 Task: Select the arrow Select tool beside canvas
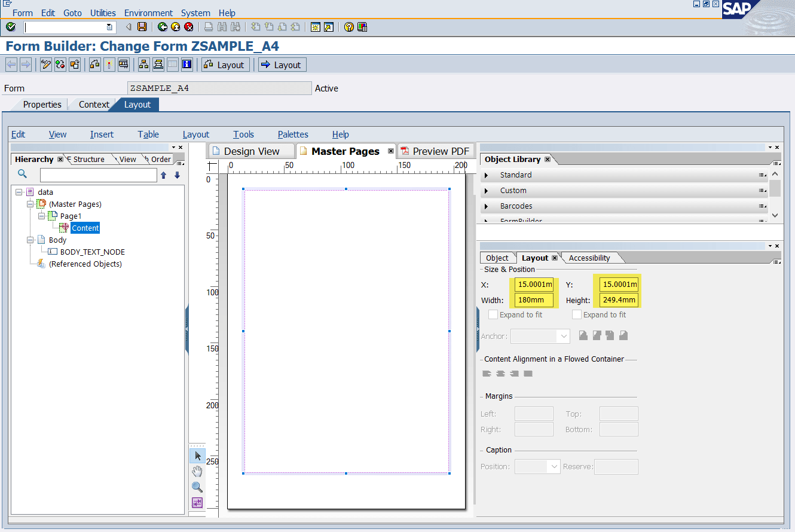(197, 456)
